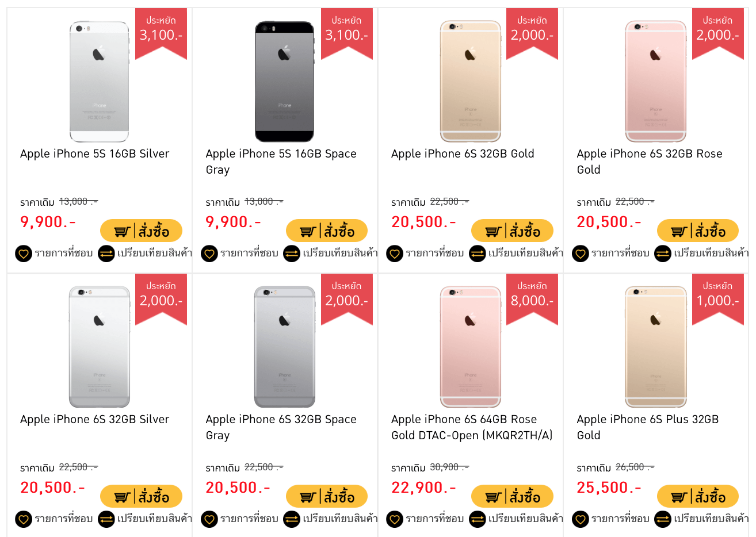Screen dimensions: 756x537
Task: Add iPhone 5S 16GB Silver to wishlist
Action: (x=24, y=254)
